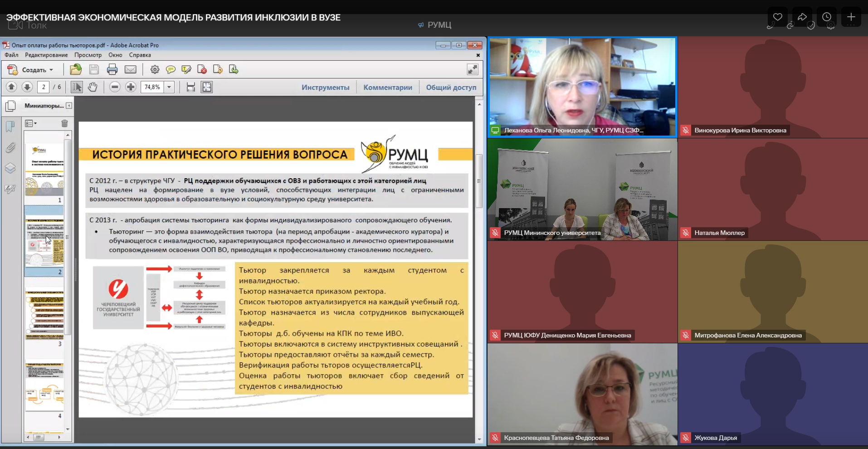This screenshot has height=449, width=868.
Task: Click the sticky note comment icon
Action: click(171, 69)
